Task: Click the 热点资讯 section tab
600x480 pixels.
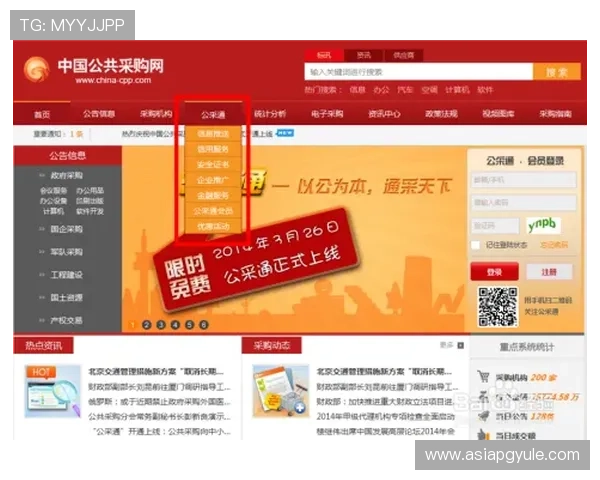Action: pos(43,346)
